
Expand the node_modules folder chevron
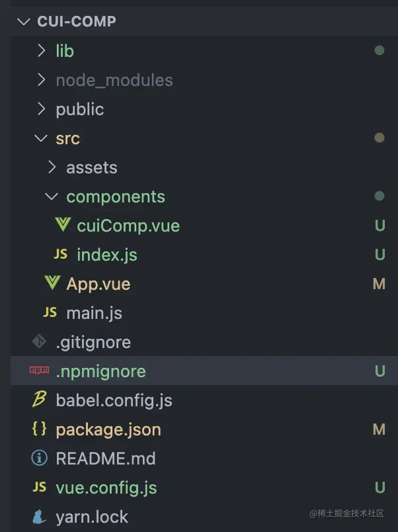coord(41,80)
